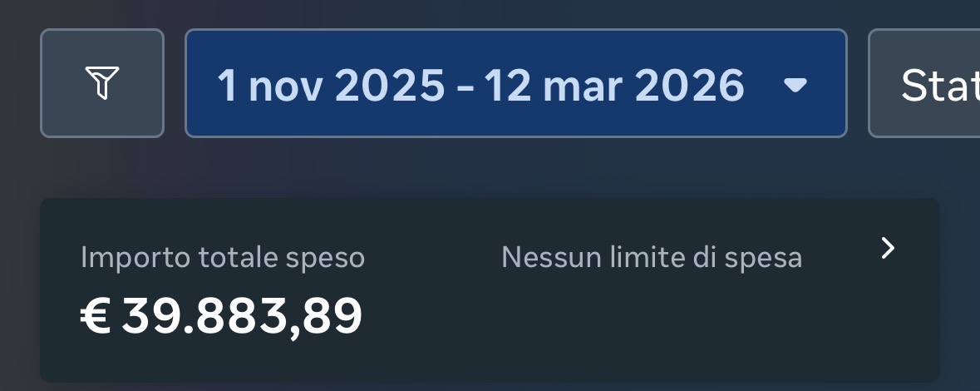
Task: Open the spending limit details arrow
Action: pyautogui.click(x=888, y=248)
